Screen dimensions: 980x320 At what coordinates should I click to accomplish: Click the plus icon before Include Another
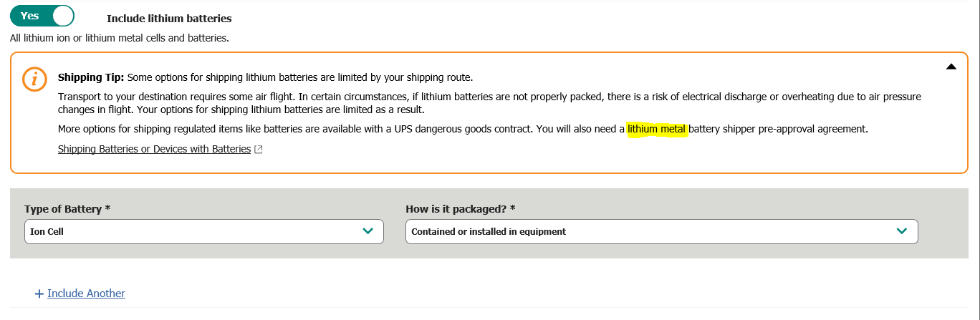click(x=39, y=294)
